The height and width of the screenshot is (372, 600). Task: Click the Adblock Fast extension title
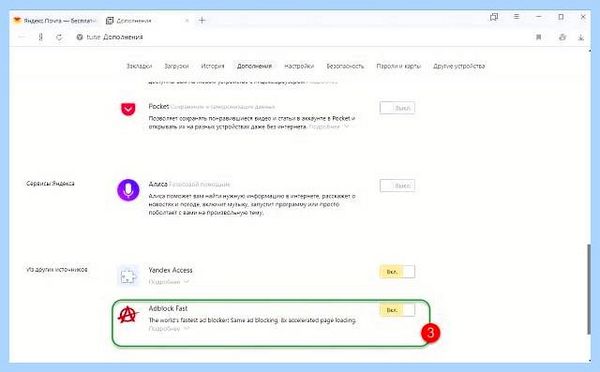click(168, 308)
